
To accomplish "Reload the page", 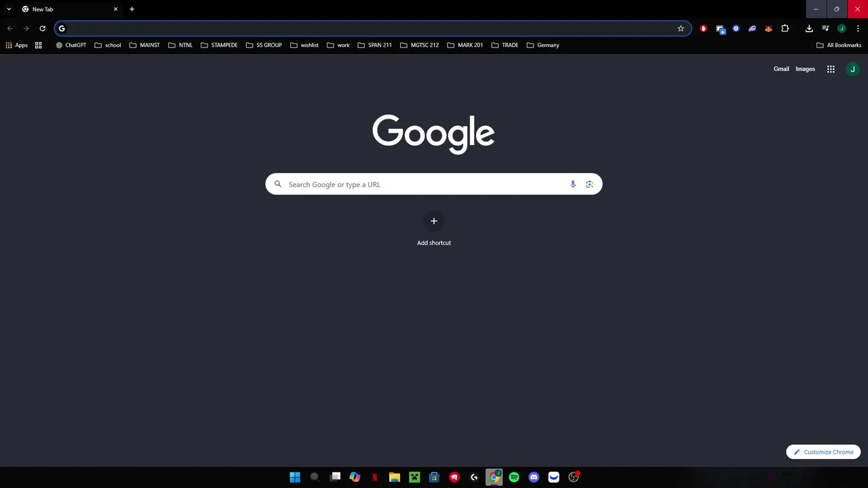I will (42, 28).
